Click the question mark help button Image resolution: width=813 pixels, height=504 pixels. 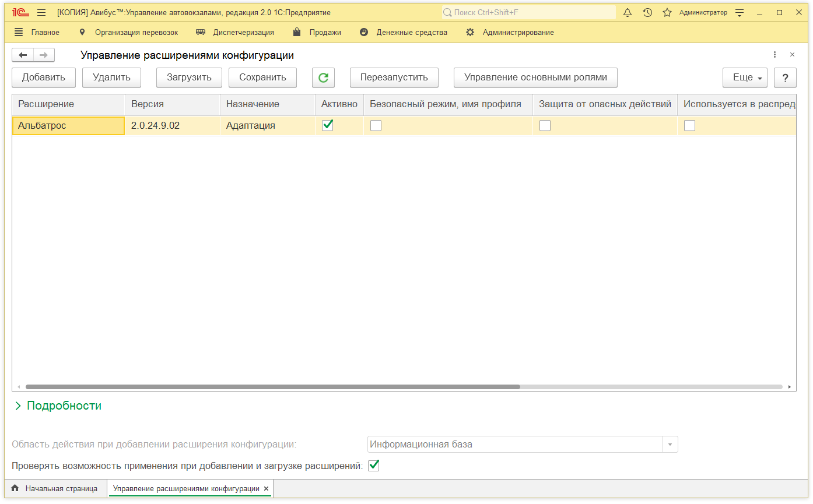785,77
